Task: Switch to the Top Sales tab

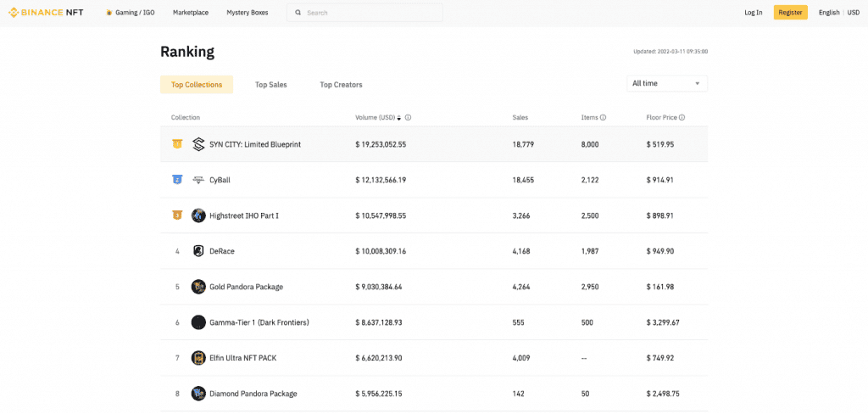Action: [x=270, y=85]
